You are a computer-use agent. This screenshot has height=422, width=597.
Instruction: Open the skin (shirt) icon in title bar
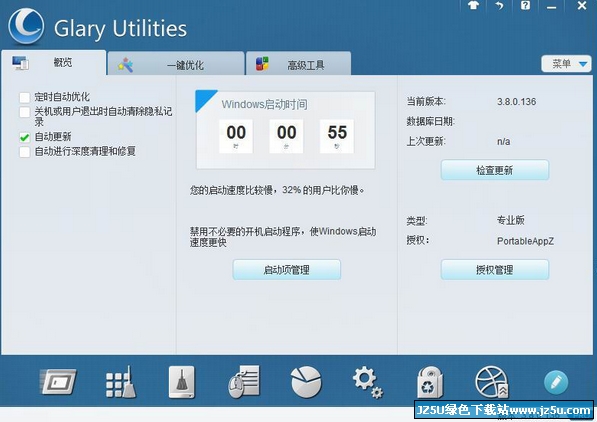click(x=473, y=6)
